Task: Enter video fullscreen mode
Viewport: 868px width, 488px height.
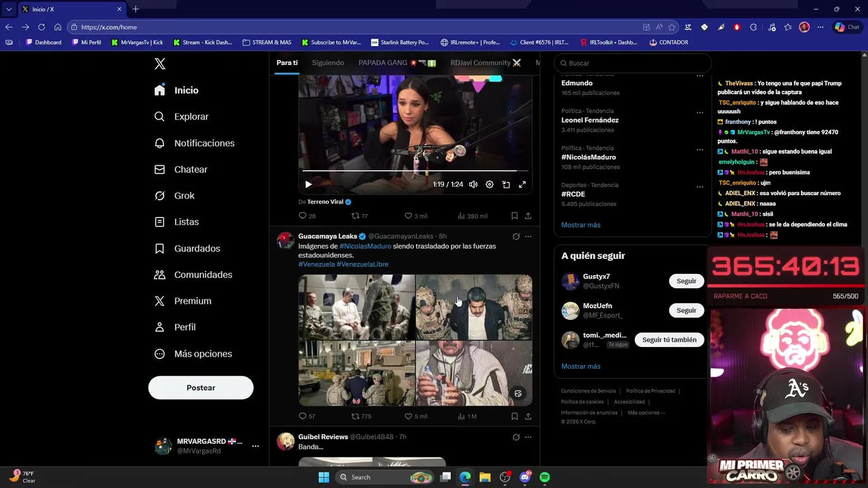Action: coord(522,184)
